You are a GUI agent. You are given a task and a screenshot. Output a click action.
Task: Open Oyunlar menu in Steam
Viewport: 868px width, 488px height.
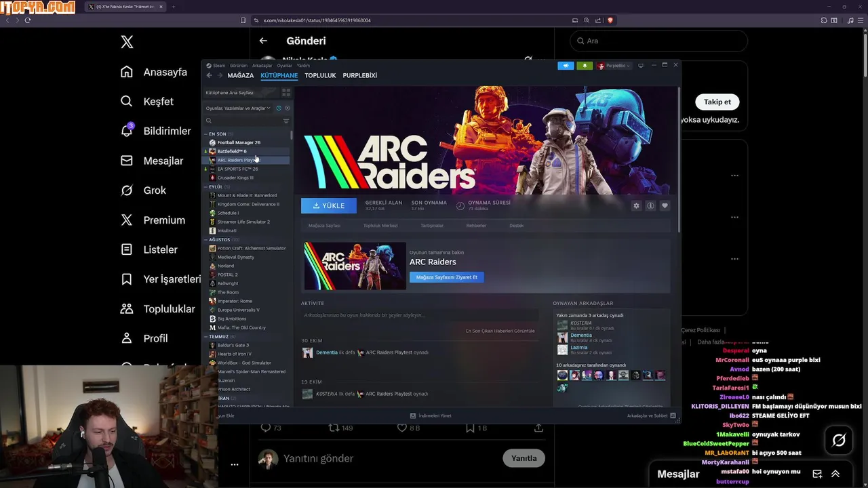284,66
